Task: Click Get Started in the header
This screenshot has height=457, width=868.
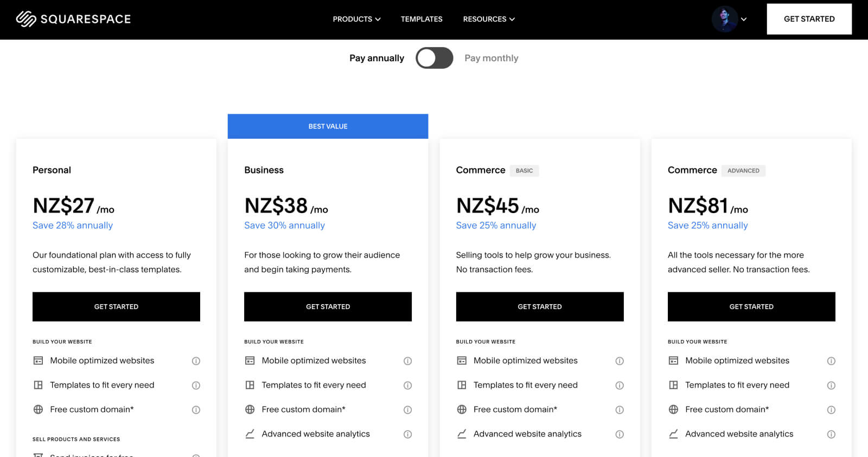Action: [809, 19]
